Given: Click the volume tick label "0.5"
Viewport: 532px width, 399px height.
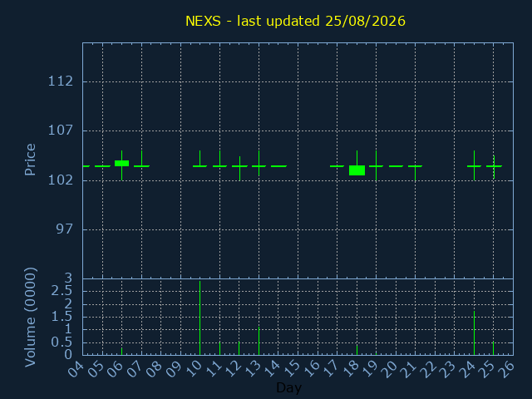Looking at the screenshot, I should click(62, 342).
